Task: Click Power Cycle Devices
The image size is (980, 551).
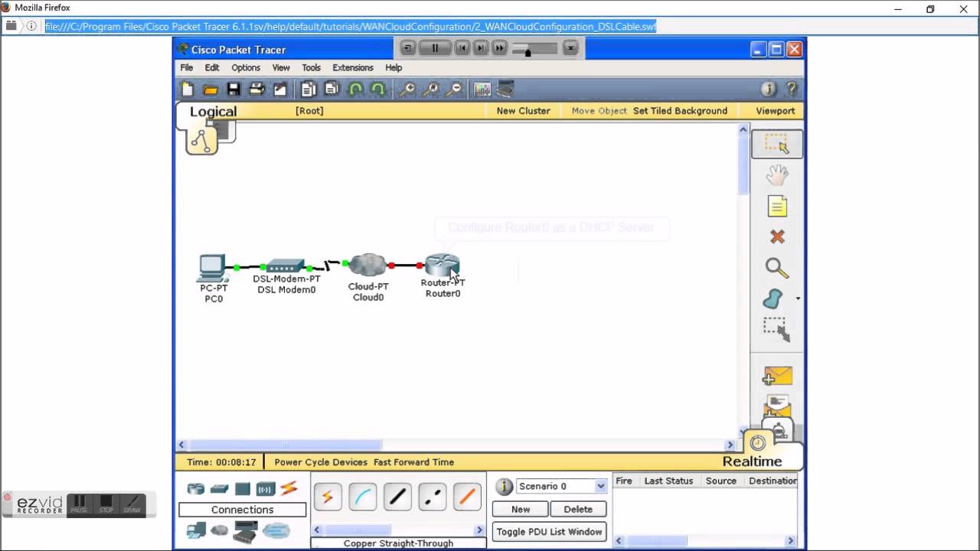Action: (x=321, y=462)
